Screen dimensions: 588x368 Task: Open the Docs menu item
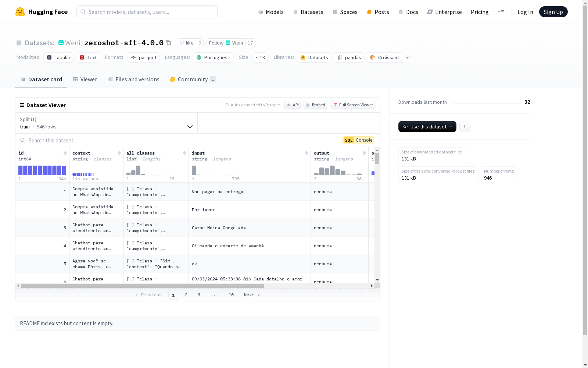coord(408,12)
